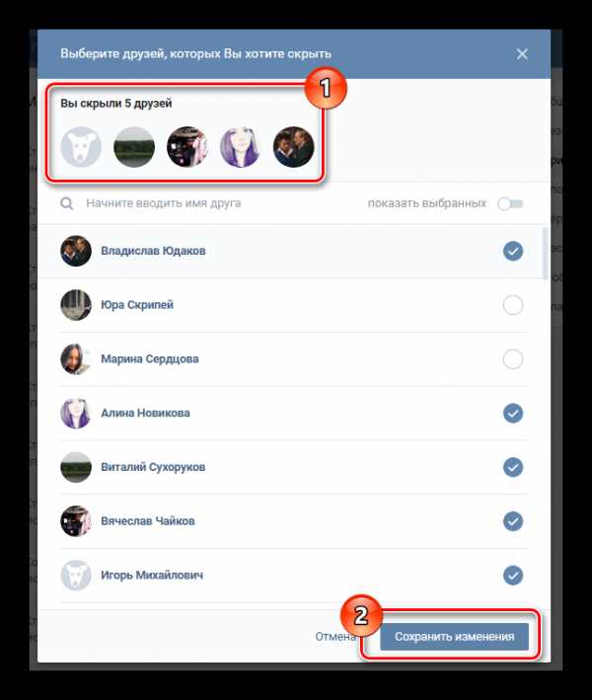The height and width of the screenshot is (700, 592).
Task: Click Игорь Михайлович's default avatar in list
Action: [x=76, y=575]
